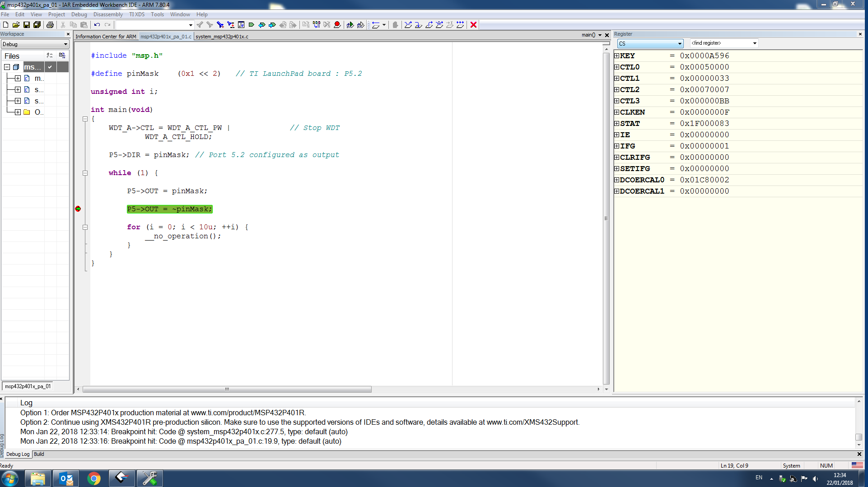Open the Disassembly menu

pos(108,14)
